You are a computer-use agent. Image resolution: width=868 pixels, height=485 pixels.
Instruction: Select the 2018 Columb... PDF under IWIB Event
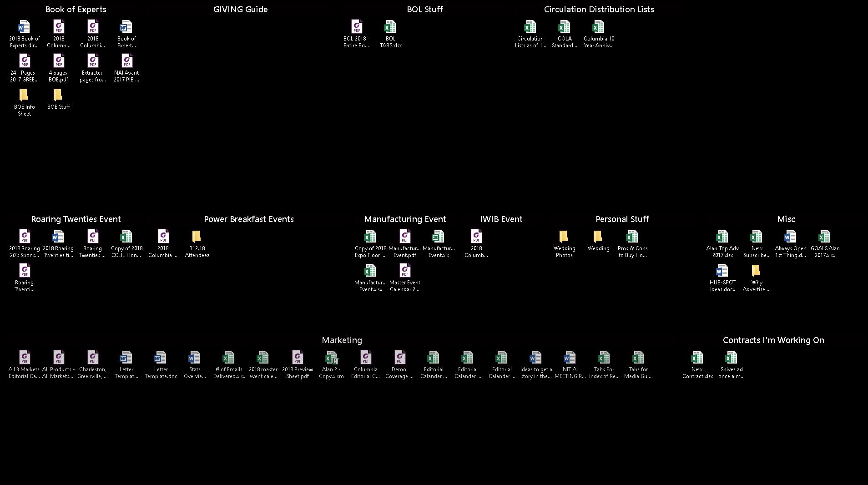[x=476, y=243]
